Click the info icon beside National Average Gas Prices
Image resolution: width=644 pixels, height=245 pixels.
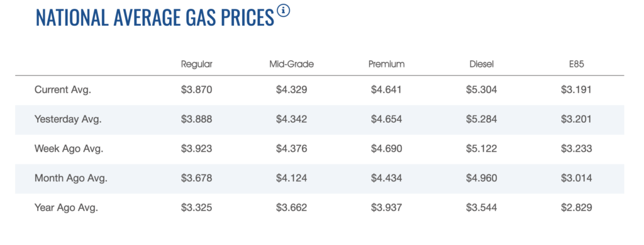click(x=284, y=10)
